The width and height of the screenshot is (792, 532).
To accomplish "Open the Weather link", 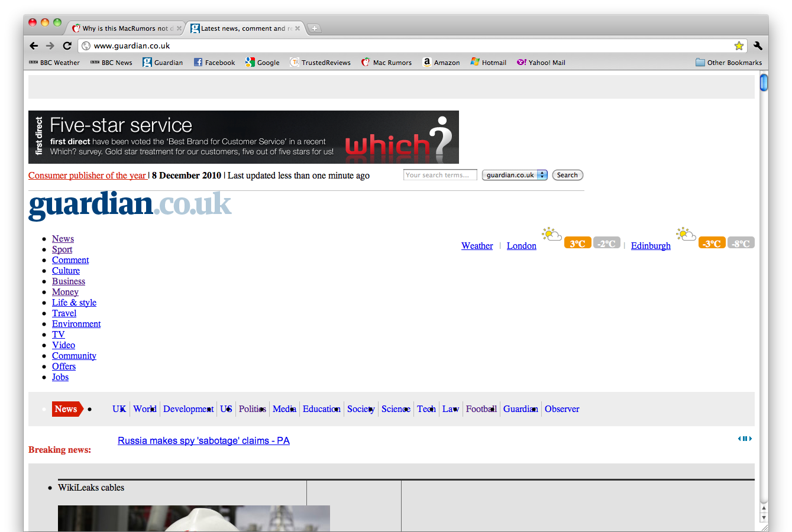I will pos(477,246).
